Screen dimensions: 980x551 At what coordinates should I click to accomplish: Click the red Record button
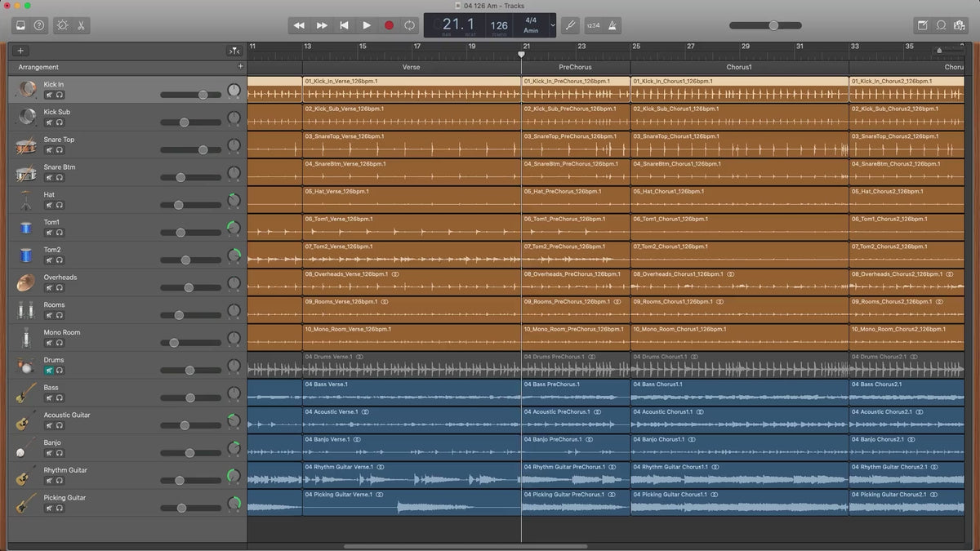pyautogui.click(x=389, y=25)
